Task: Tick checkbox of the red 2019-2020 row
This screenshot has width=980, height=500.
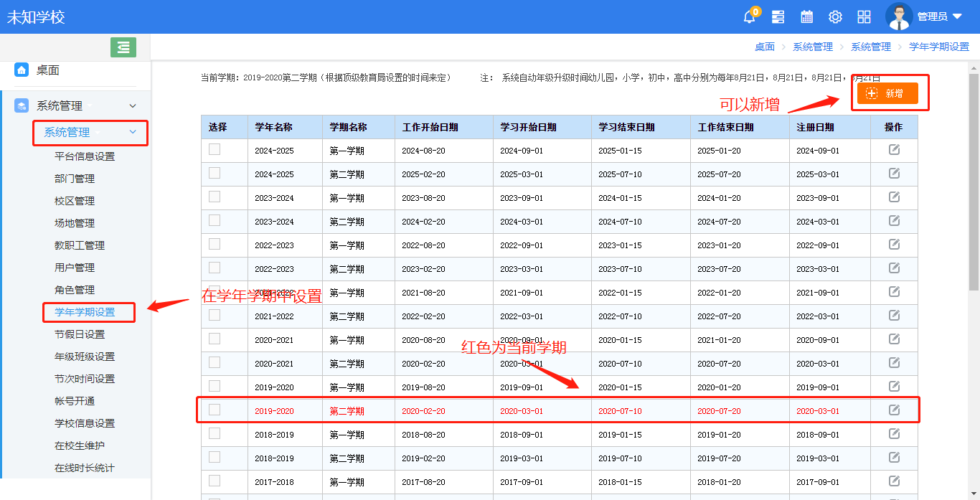Action: (215, 410)
